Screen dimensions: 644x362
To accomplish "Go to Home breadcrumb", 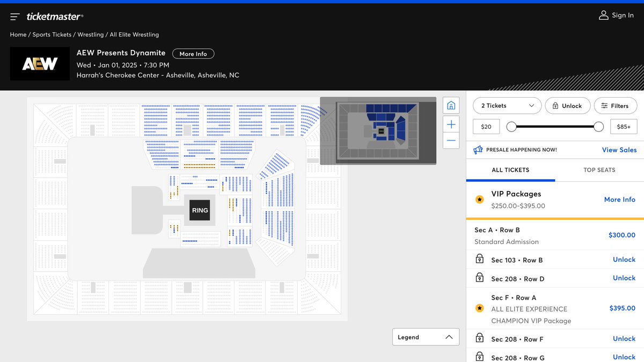I will pyautogui.click(x=18, y=34).
